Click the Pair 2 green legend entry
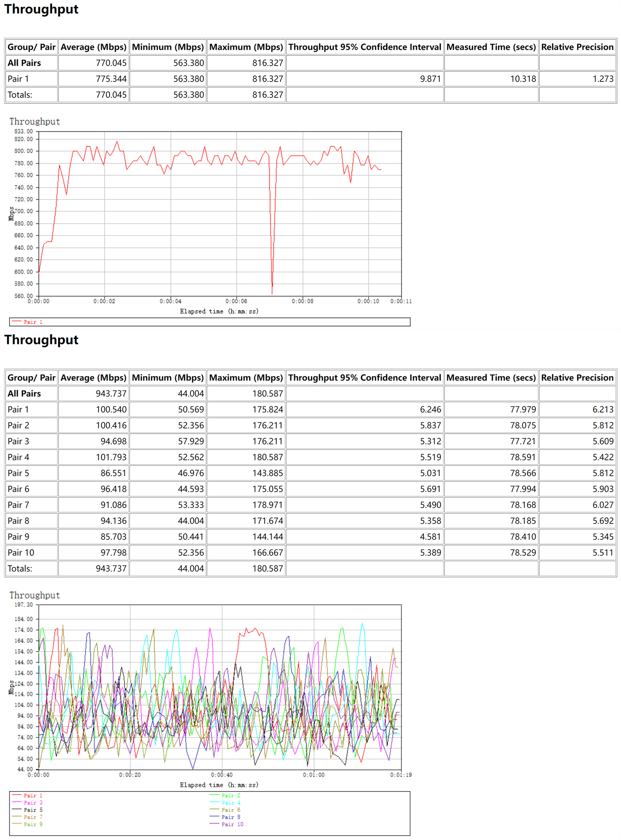Viewport: 621px width, 840px height. 231,795
